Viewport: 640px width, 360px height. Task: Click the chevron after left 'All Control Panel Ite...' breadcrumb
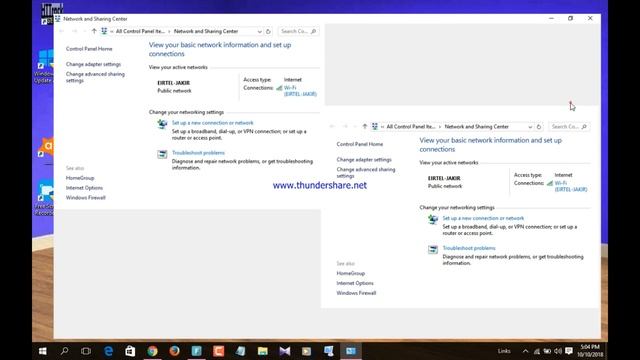tap(169, 31)
